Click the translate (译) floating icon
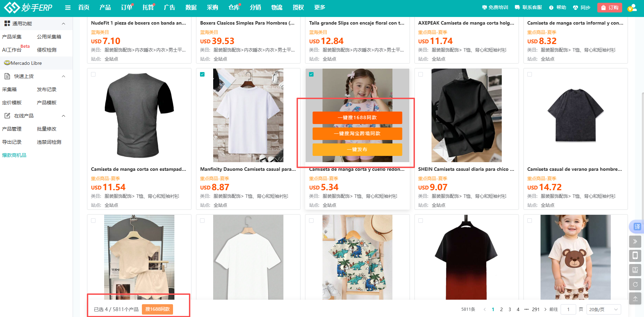 [637, 227]
